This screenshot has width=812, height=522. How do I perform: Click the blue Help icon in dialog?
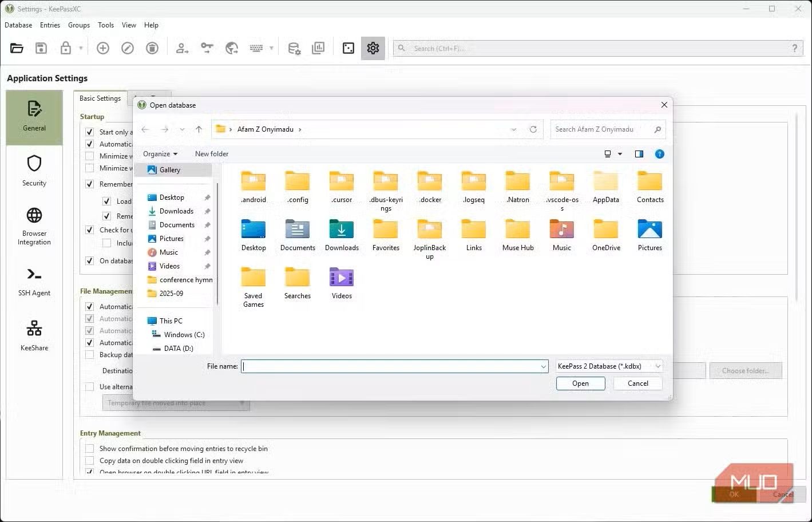point(660,154)
